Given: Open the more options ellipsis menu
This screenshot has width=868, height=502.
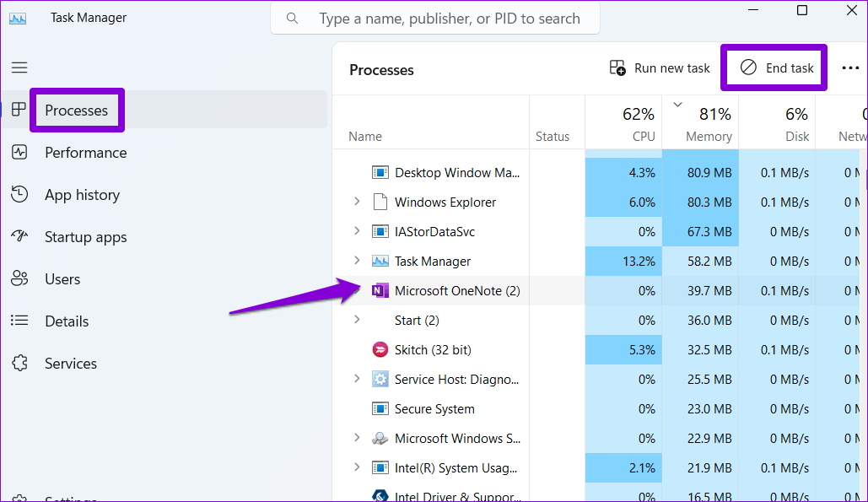Looking at the screenshot, I should (850, 67).
